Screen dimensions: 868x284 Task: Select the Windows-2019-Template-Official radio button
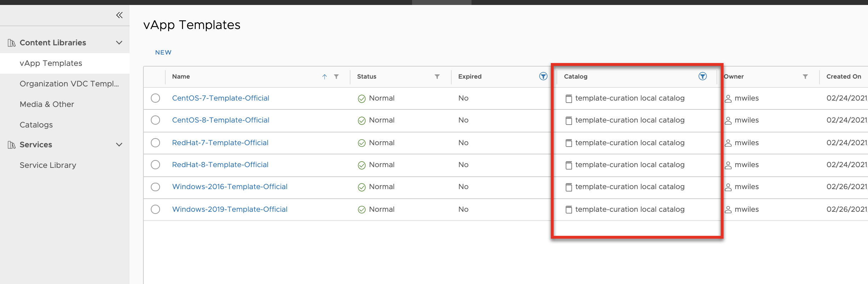(x=155, y=209)
